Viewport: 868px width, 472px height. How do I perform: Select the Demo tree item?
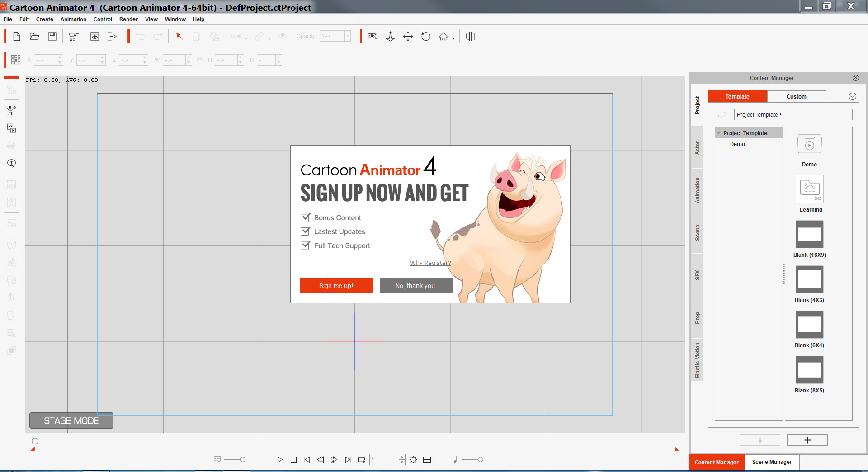[737, 144]
